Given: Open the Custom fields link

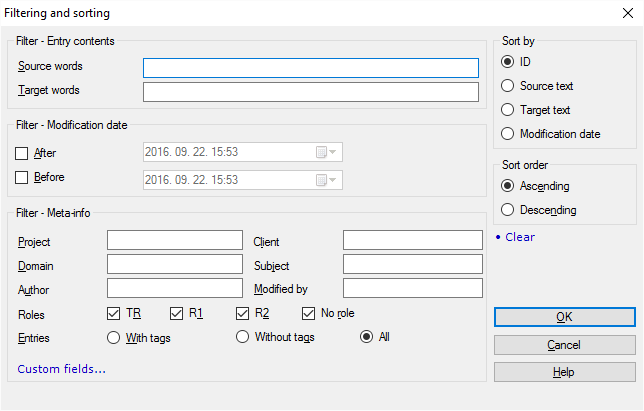Looking at the screenshot, I should (x=62, y=369).
